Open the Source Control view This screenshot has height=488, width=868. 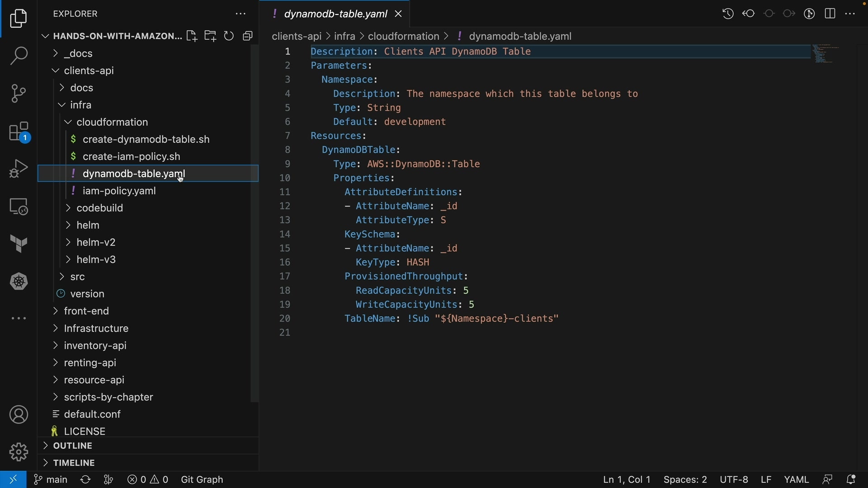coord(19,94)
